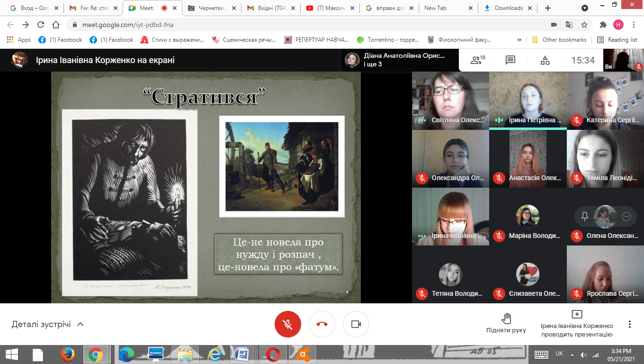Toggle camera with the video button

pyautogui.click(x=356, y=324)
